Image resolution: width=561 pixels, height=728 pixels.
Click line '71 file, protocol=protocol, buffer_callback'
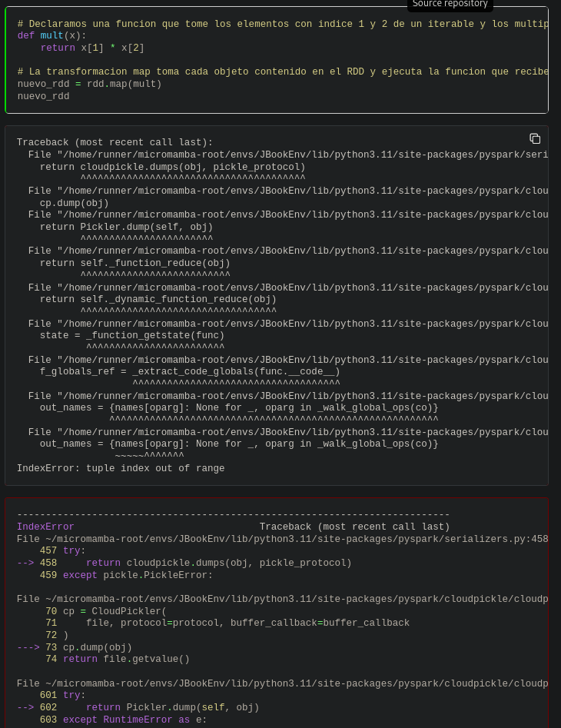point(227,623)
